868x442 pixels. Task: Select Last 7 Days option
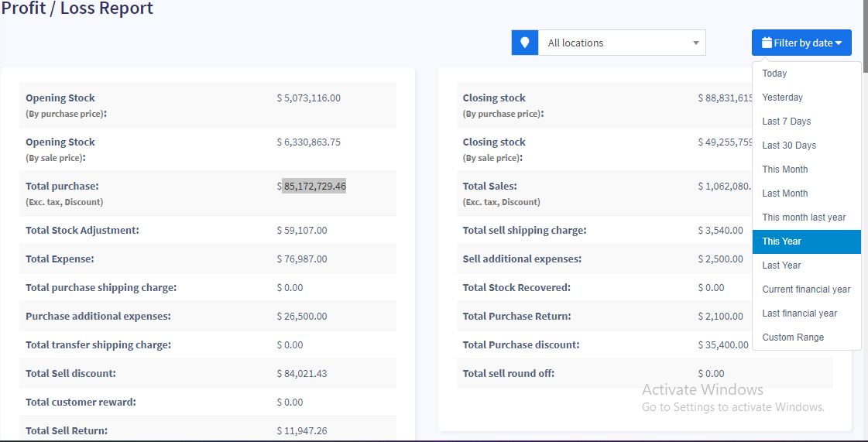[807, 122]
